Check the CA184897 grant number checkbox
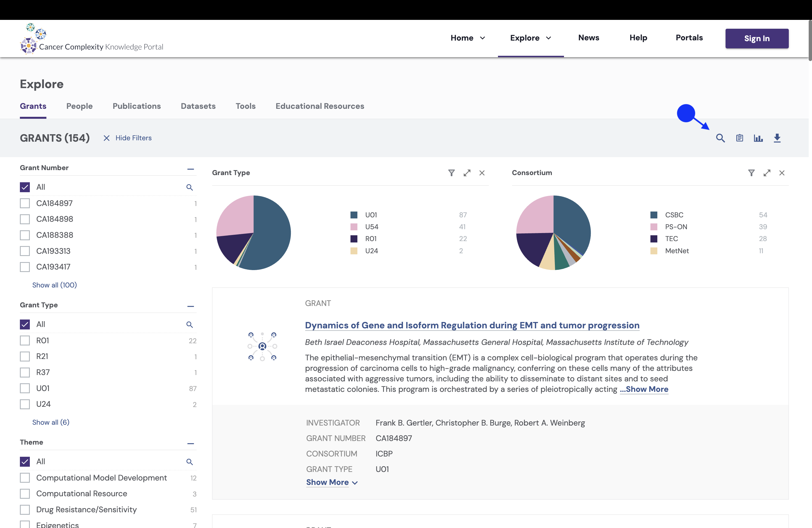The image size is (812, 528). pos(25,203)
